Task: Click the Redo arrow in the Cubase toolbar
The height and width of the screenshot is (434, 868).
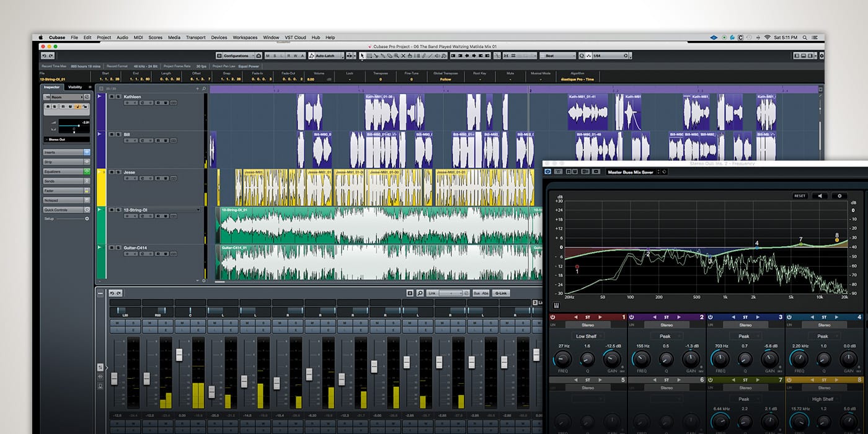Action: (x=52, y=56)
